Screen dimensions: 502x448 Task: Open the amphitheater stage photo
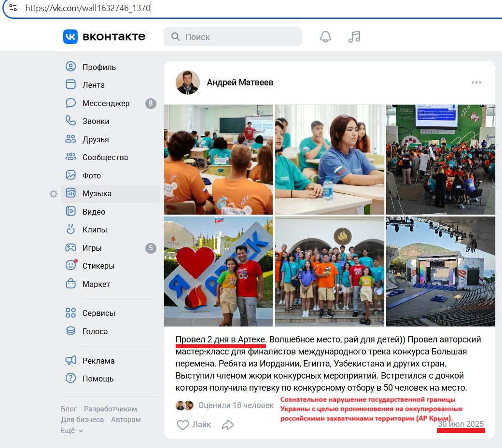click(440, 272)
